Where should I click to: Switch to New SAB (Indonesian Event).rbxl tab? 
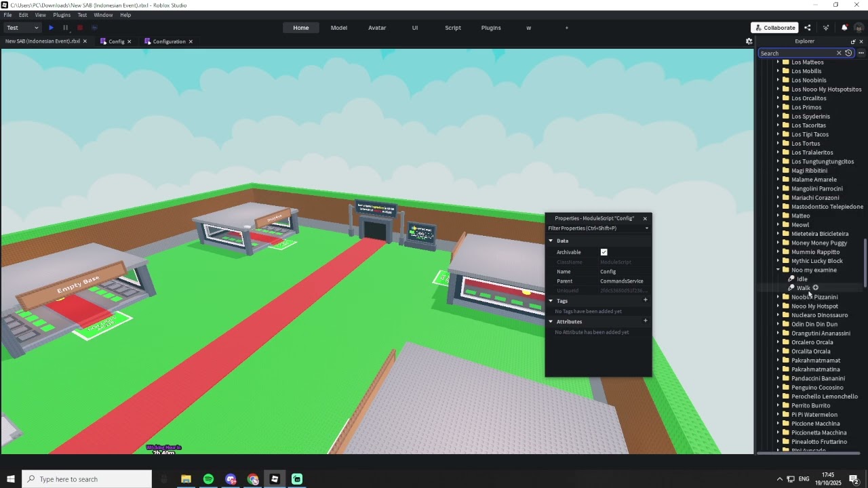click(x=42, y=41)
